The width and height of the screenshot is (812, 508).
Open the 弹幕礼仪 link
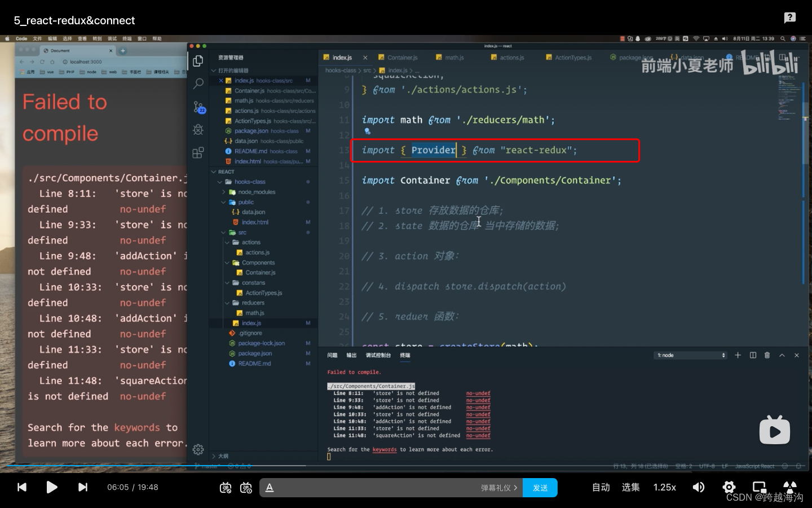tap(498, 488)
